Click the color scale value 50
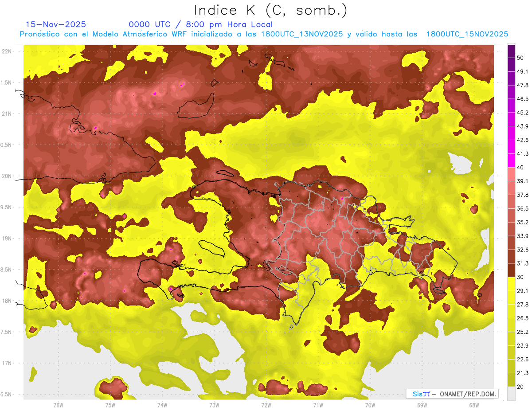This screenshot has height=411, width=532. tap(520, 58)
